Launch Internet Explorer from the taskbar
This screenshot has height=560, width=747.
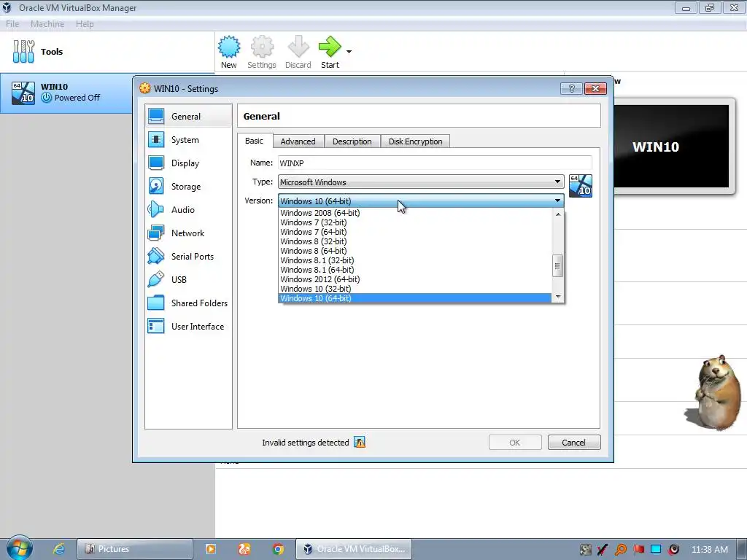[x=59, y=549]
